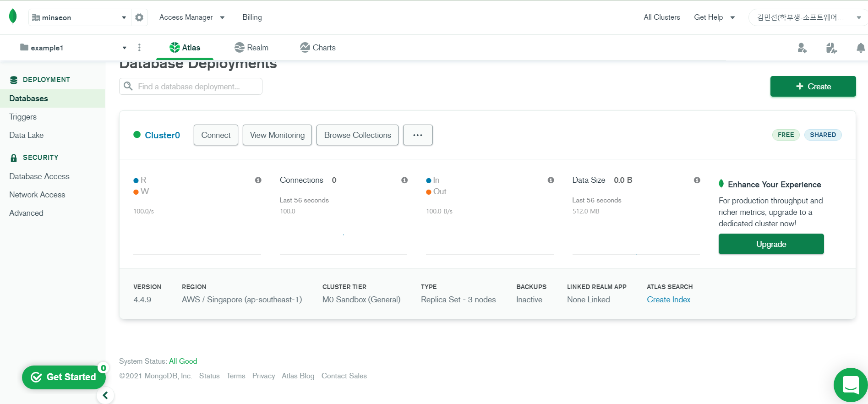This screenshot has height=404, width=868.
Task: Click the All Good system status link
Action: 183,361
